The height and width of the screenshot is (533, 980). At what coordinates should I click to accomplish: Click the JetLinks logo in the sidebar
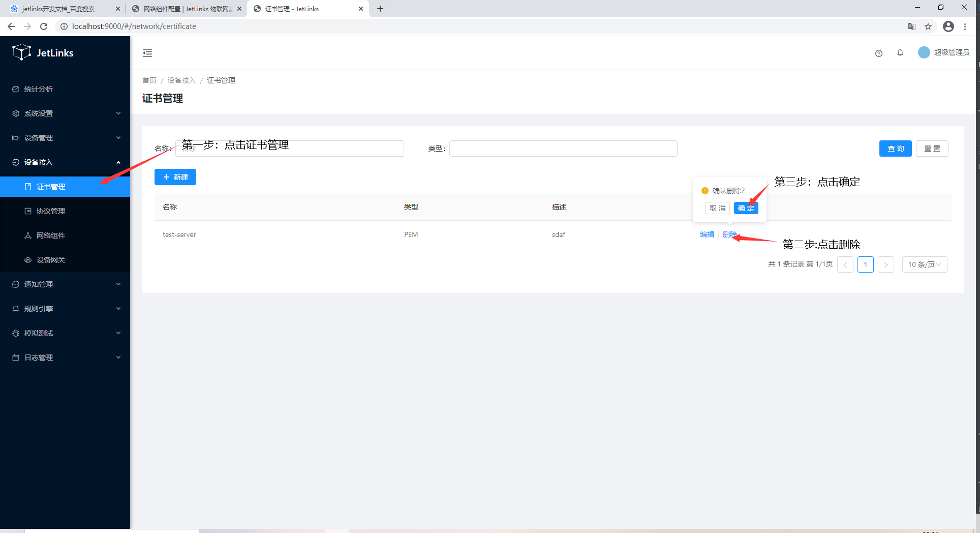pyautogui.click(x=43, y=53)
